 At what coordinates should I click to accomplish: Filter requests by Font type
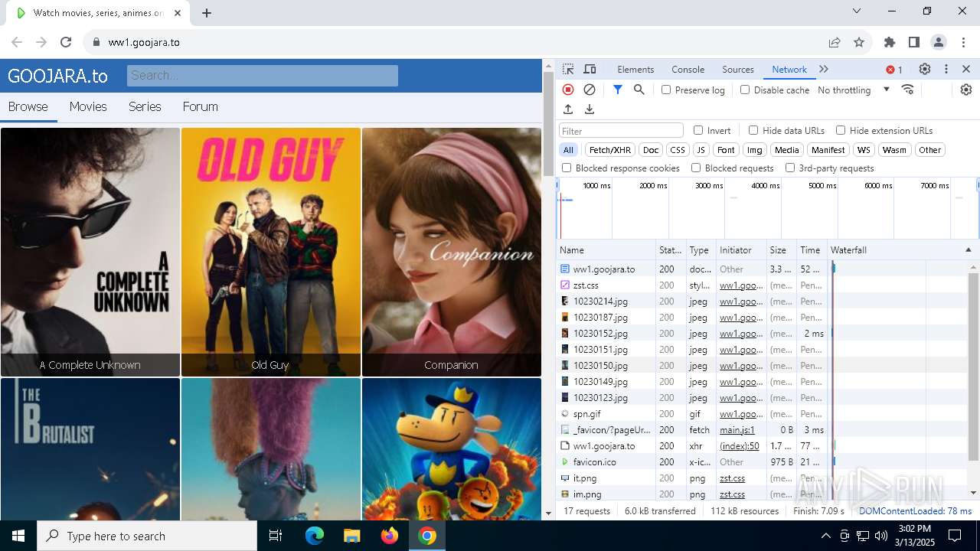(726, 150)
